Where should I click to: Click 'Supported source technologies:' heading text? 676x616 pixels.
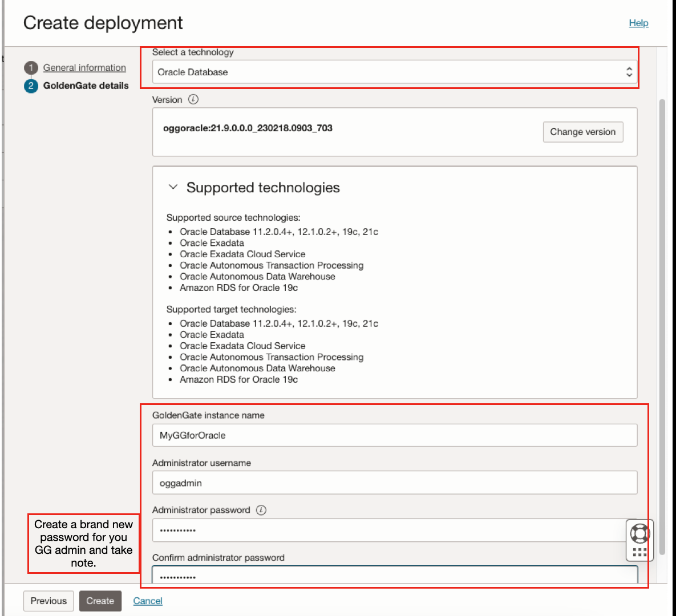(233, 218)
